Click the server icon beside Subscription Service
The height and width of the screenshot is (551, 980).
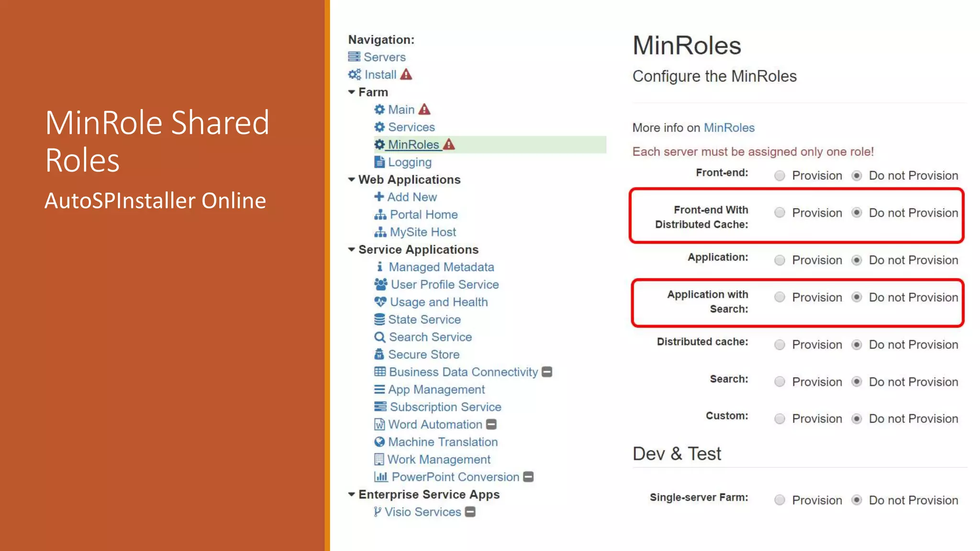380,407
